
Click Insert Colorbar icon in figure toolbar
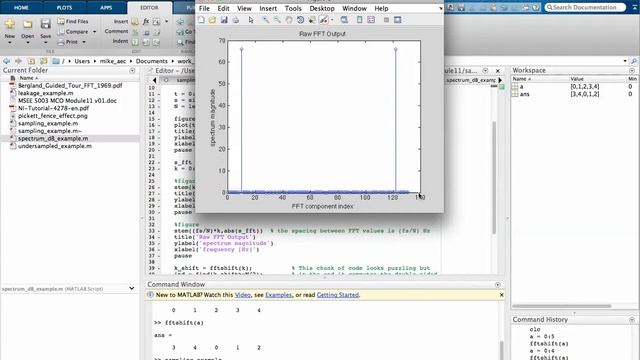pyautogui.click(x=359, y=20)
